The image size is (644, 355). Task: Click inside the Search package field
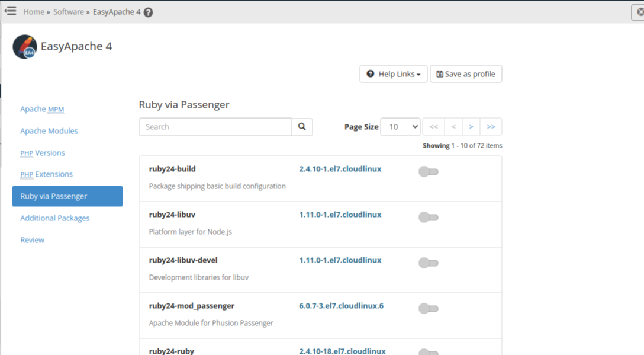215,127
